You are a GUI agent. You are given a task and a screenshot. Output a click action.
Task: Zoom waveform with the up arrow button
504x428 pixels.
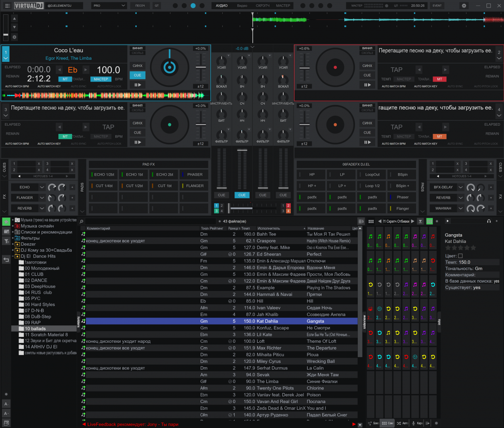(x=14, y=19)
